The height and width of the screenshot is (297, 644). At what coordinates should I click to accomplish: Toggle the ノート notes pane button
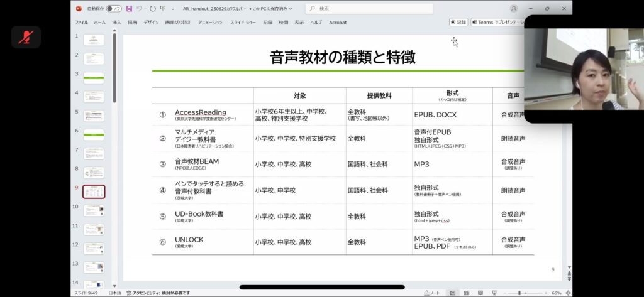[432, 293]
